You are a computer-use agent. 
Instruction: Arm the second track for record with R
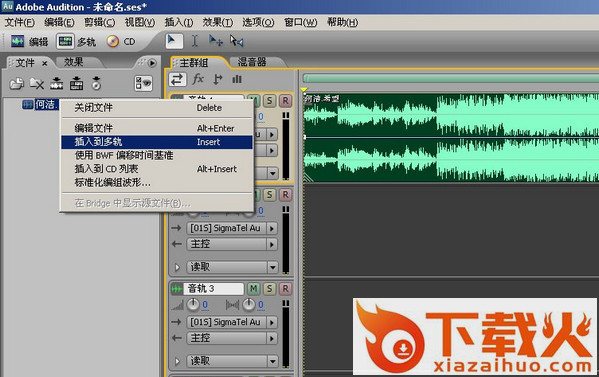point(285,195)
